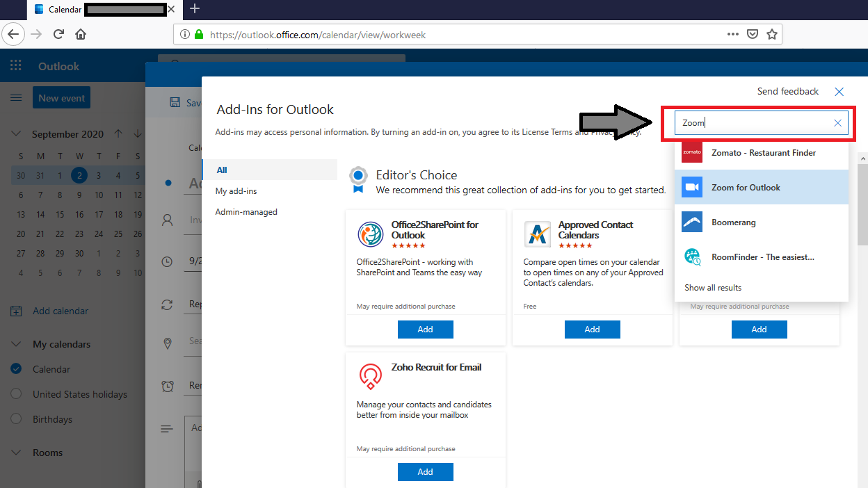
Task: Select September 2 in mini calendar
Action: (79, 175)
